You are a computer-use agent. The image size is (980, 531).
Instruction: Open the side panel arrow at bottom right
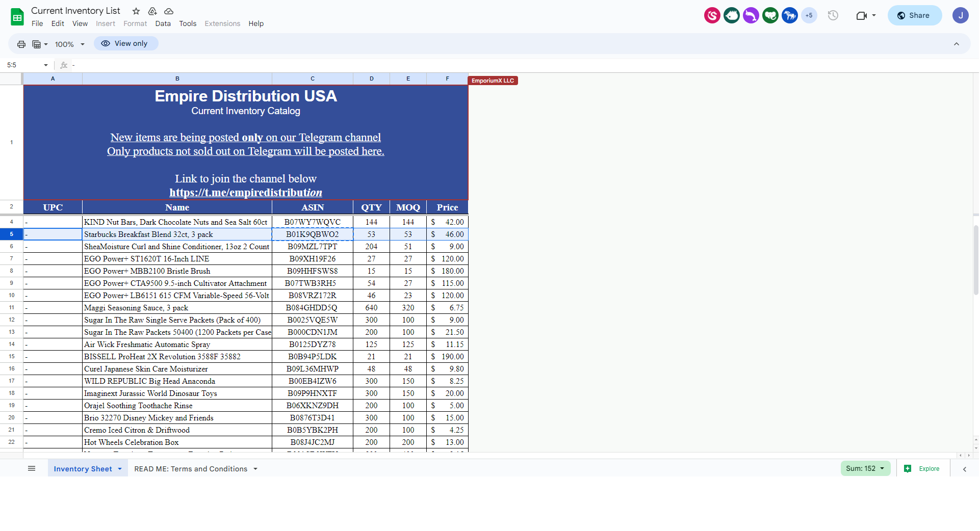965,469
